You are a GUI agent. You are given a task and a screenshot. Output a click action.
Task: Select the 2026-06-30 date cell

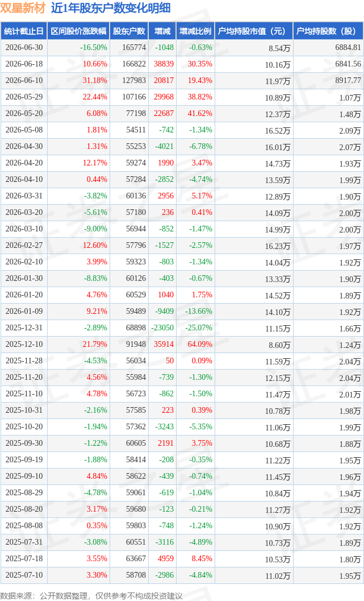[24, 48]
